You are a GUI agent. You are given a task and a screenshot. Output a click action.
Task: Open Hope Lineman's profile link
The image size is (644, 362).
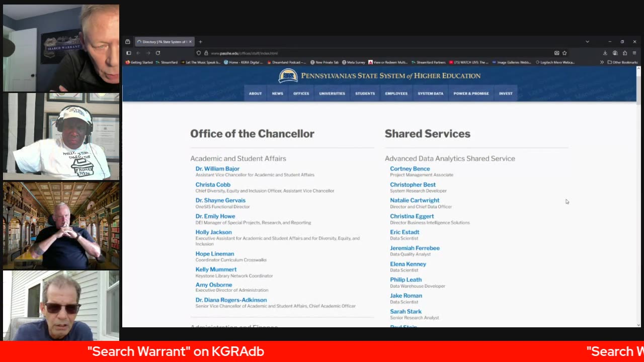click(x=215, y=254)
